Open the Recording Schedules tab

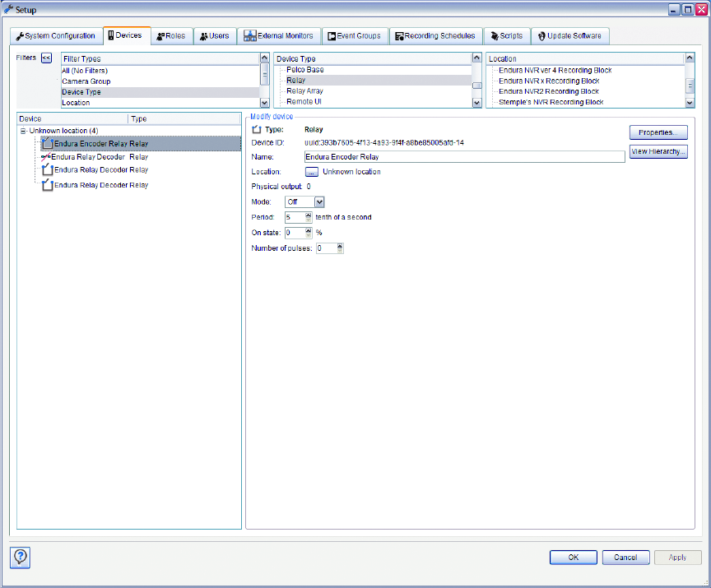coord(434,36)
